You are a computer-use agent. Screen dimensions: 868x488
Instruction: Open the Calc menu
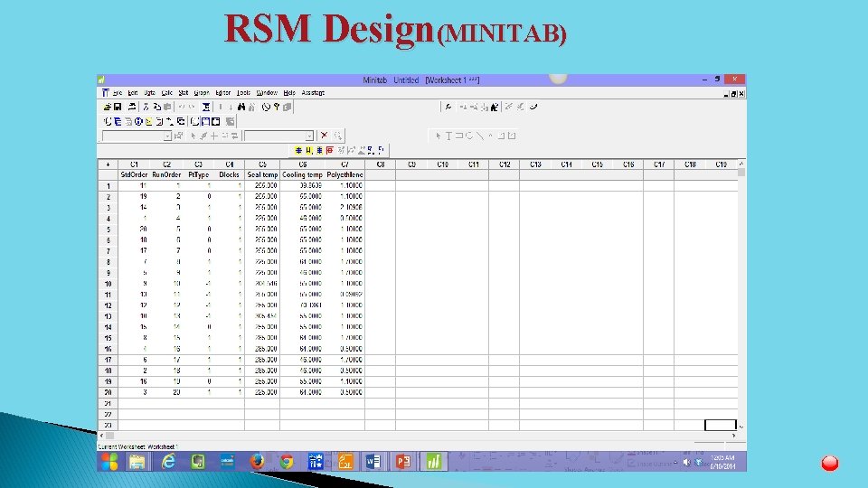pos(166,93)
